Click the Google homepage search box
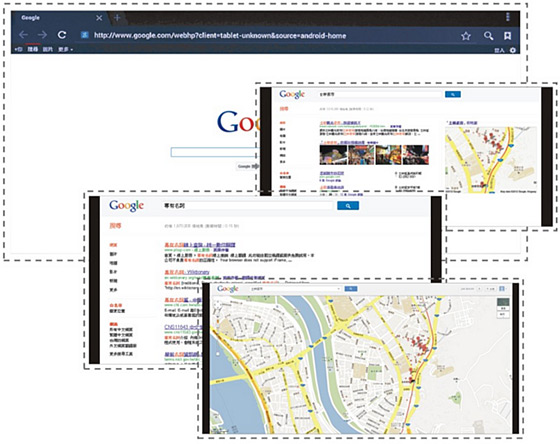560x444 pixels. [x=214, y=153]
